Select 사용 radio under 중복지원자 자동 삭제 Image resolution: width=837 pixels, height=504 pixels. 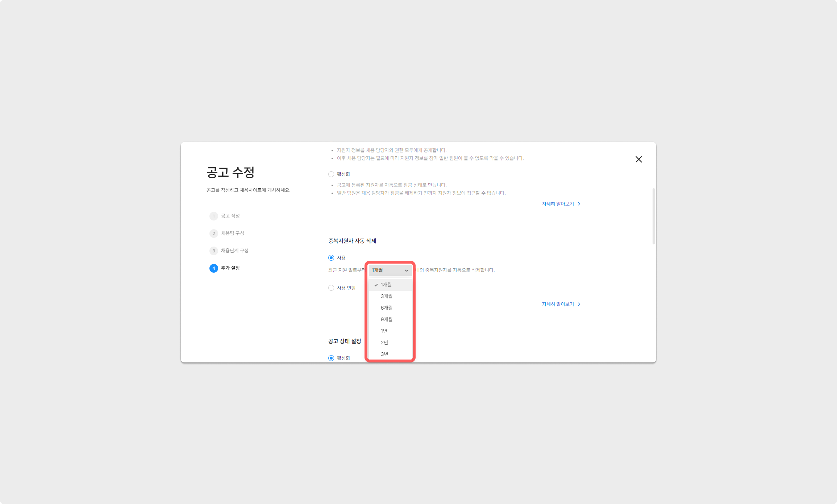[331, 258]
